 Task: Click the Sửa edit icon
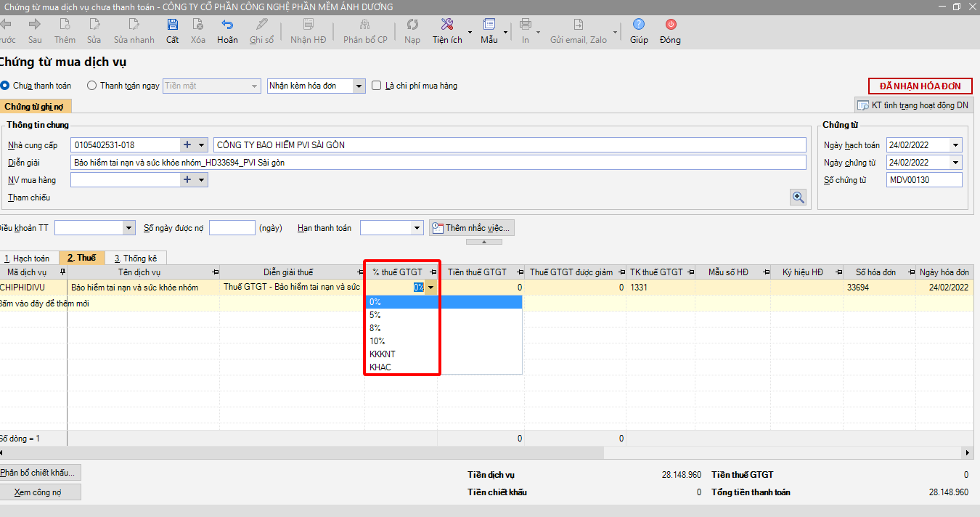tap(94, 25)
